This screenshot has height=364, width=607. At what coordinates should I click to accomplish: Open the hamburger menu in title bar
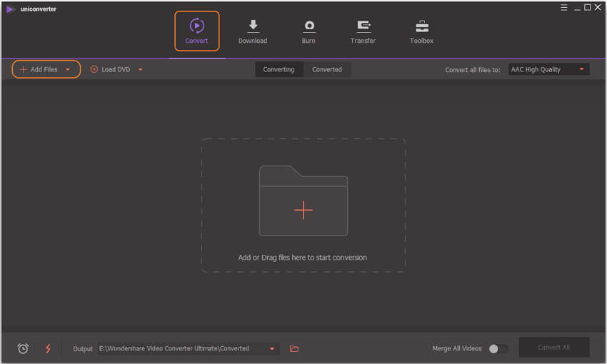coord(564,7)
